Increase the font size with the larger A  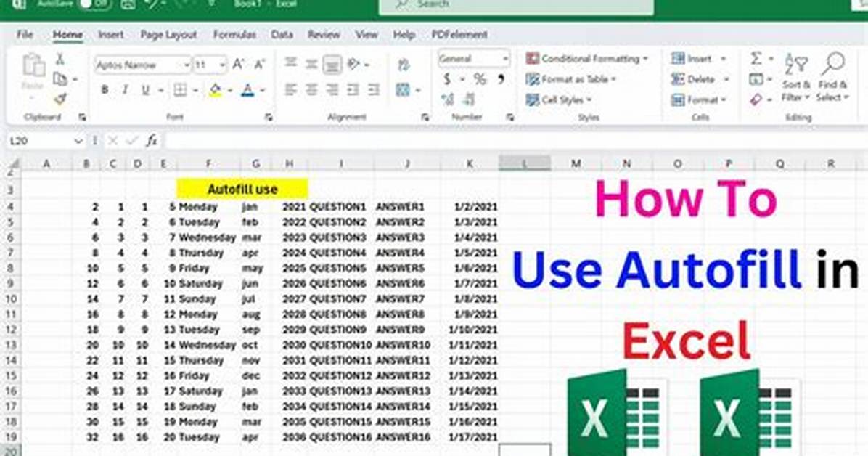tap(238, 65)
